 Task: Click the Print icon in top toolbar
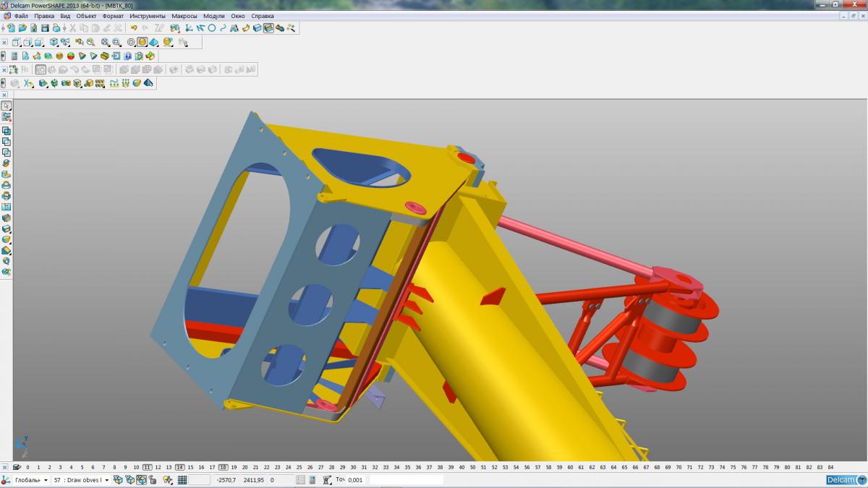[56, 28]
